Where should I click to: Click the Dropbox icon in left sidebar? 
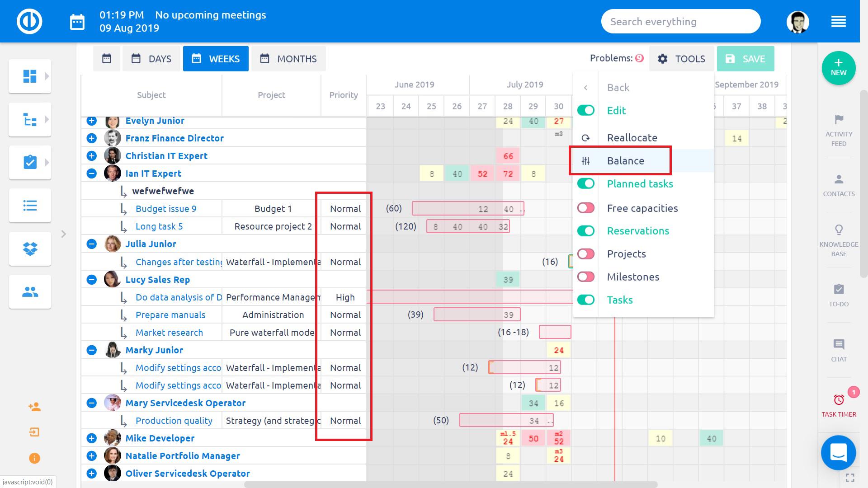pyautogui.click(x=30, y=249)
